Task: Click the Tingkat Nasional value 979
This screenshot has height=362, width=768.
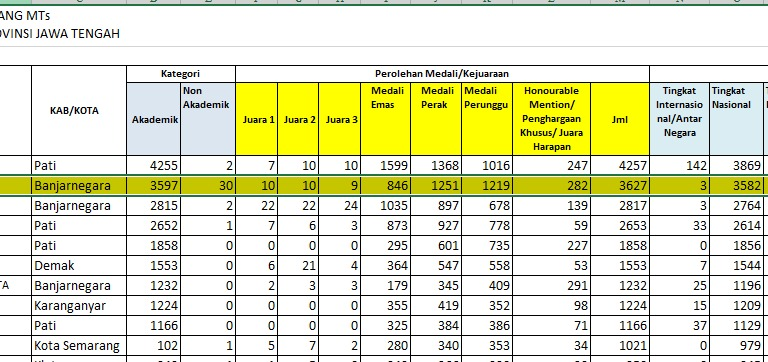Action: tap(737, 346)
